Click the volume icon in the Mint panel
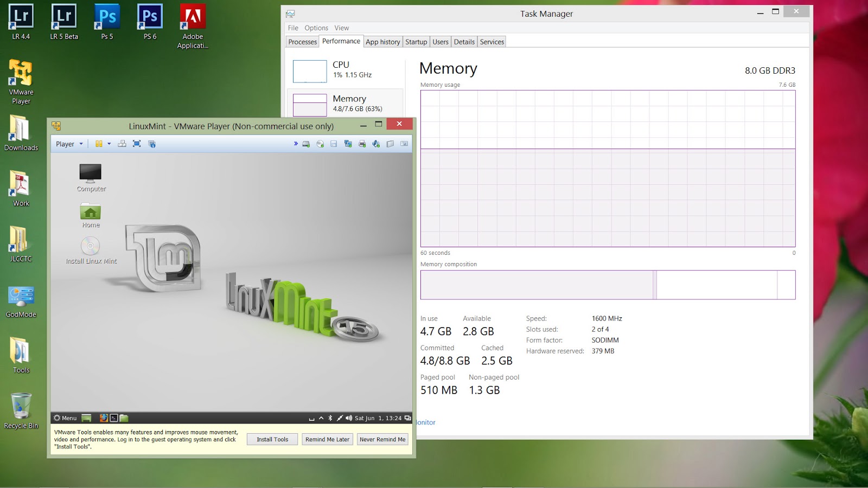This screenshot has width=868, height=488. coord(349,418)
